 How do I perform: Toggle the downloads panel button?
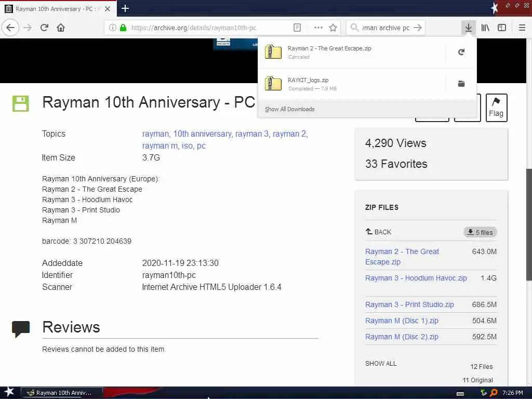coord(469,28)
